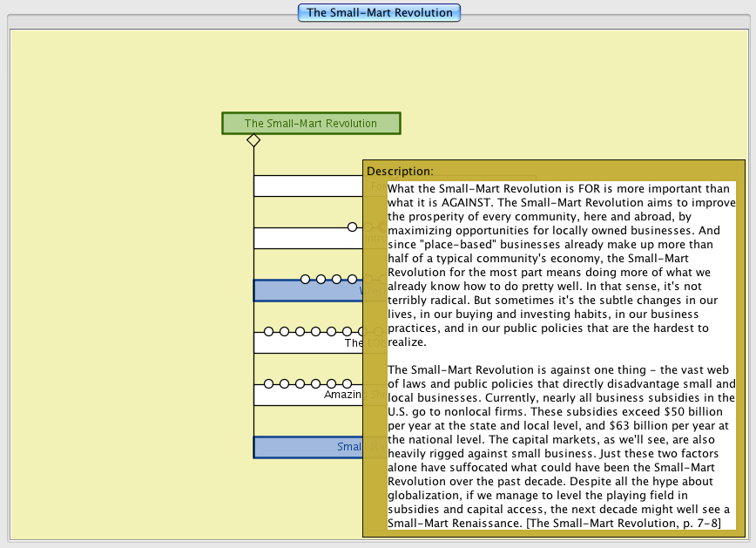Click the leftmost circle on the upper blue node
756x548 pixels.
[306, 280]
